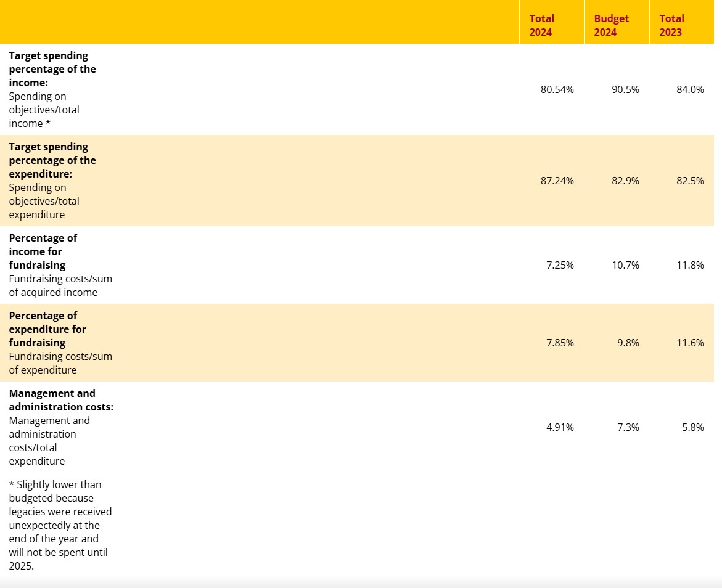The image size is (722, 588).
Task: Select the 7.25% fundraising income value
Action: point(560,265)
